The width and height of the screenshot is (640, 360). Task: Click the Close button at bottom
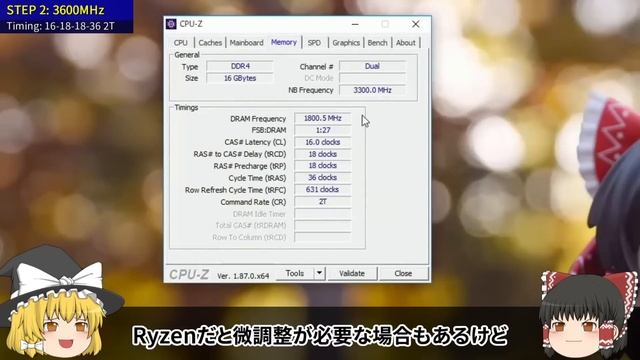tap(403, 273)
